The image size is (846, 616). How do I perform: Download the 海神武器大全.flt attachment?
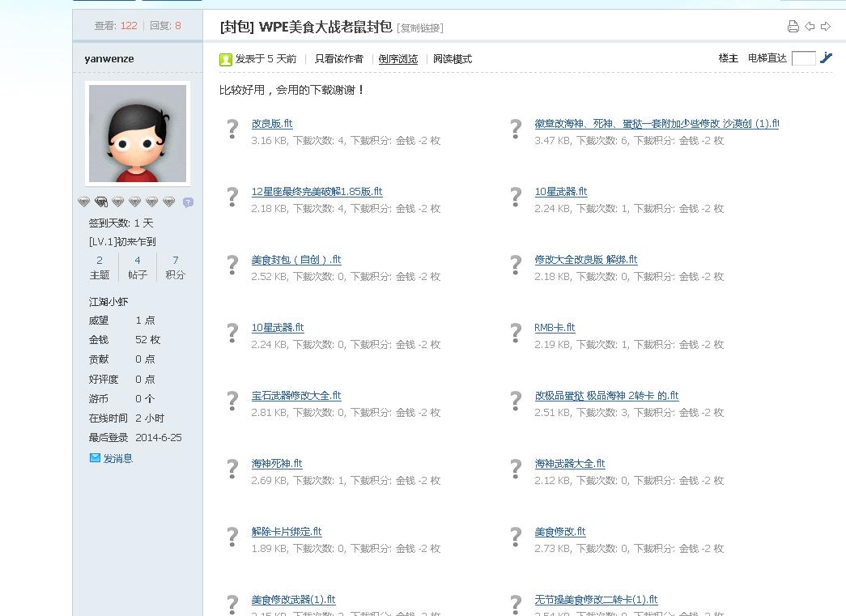tap(569, 464)
